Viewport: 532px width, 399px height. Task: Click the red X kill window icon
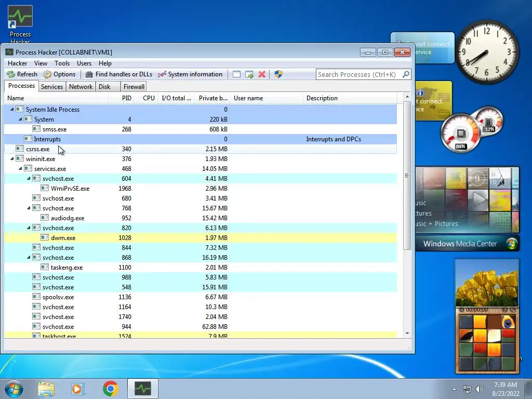[262, 74]
